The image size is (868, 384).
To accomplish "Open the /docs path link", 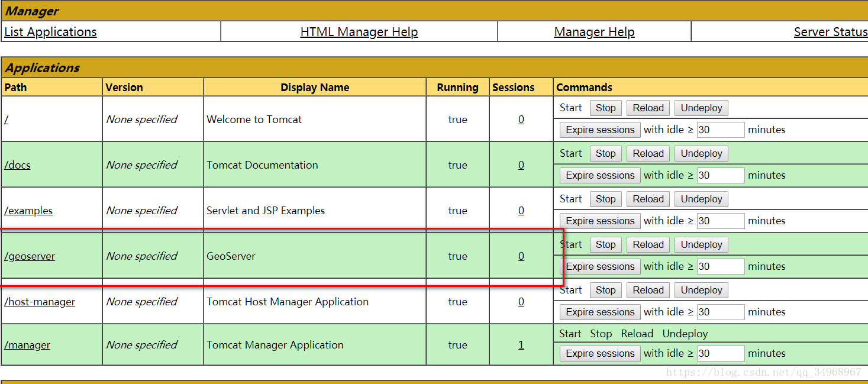I will pos(17,165).
